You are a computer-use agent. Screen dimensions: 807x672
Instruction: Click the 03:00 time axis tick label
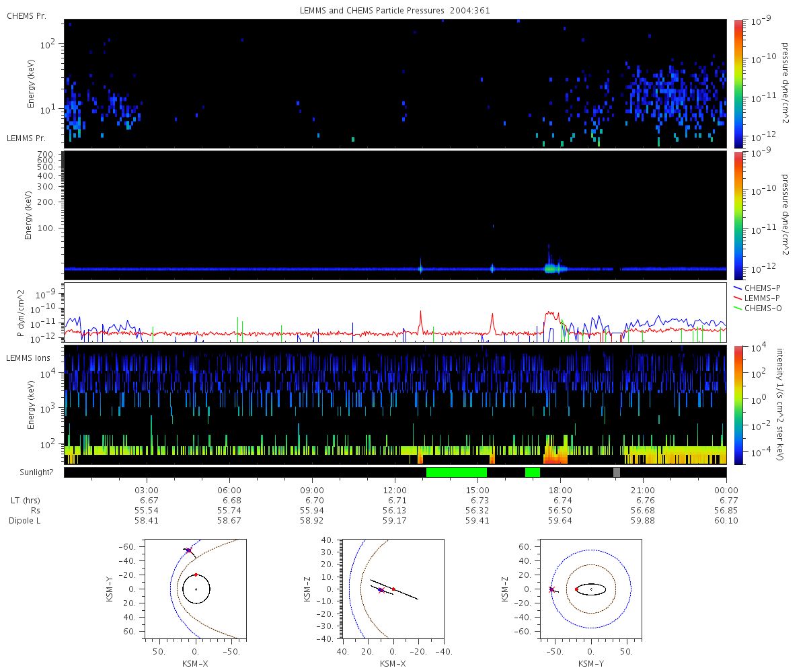tap(147, 490)
